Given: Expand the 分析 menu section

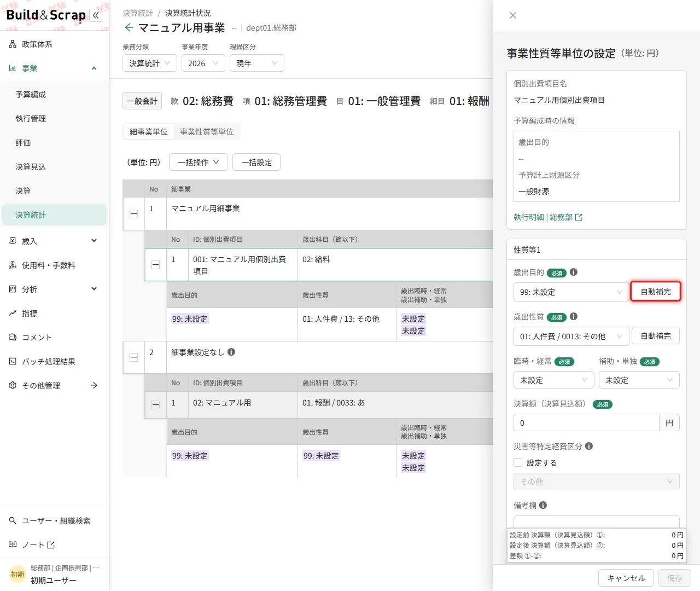Looking at the screenshot, I should pos(94,289).
